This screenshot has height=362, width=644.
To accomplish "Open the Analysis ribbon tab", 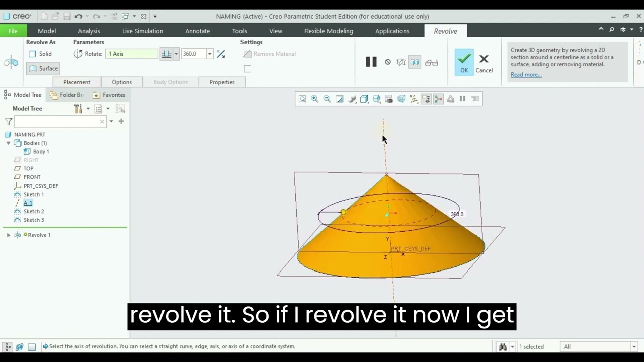I will click(x=89, y=31).
